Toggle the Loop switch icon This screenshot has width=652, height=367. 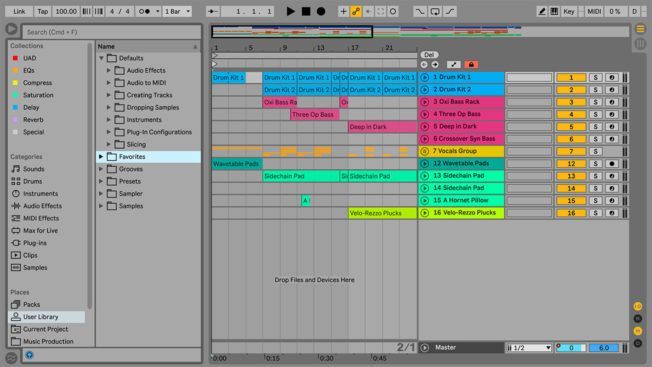click(x=435, y=11)
